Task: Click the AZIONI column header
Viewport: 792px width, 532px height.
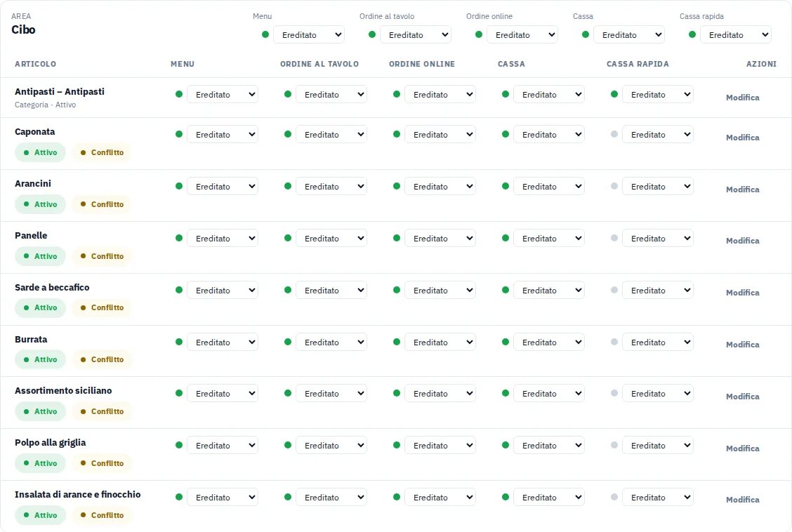Action: pyautogui.click(x=761, y=64)
